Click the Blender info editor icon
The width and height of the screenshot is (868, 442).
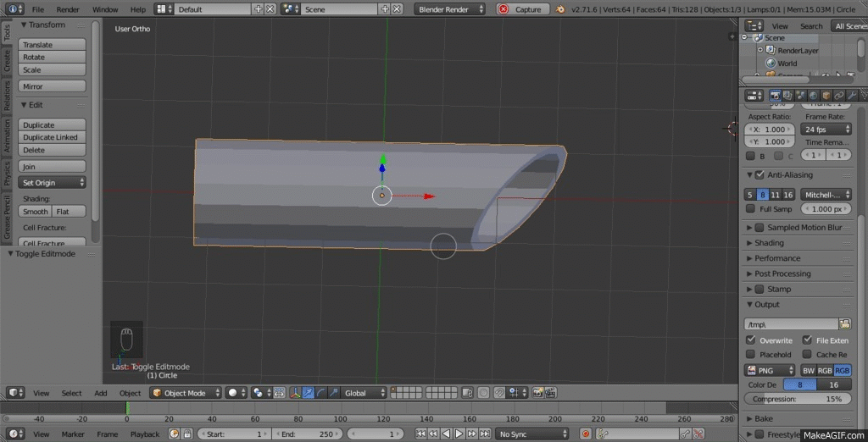pos(13,8)
